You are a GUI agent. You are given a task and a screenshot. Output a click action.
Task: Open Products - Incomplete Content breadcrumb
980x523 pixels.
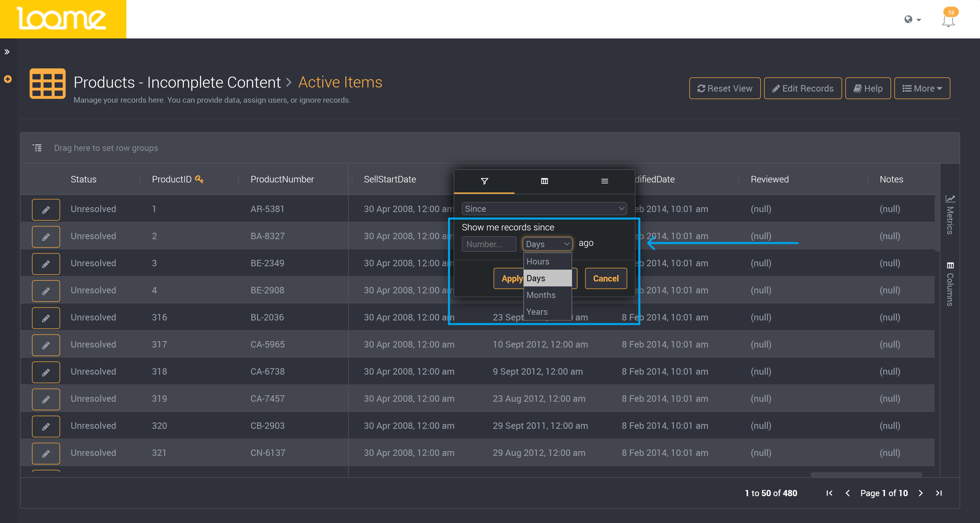click(x=177, y=82)
